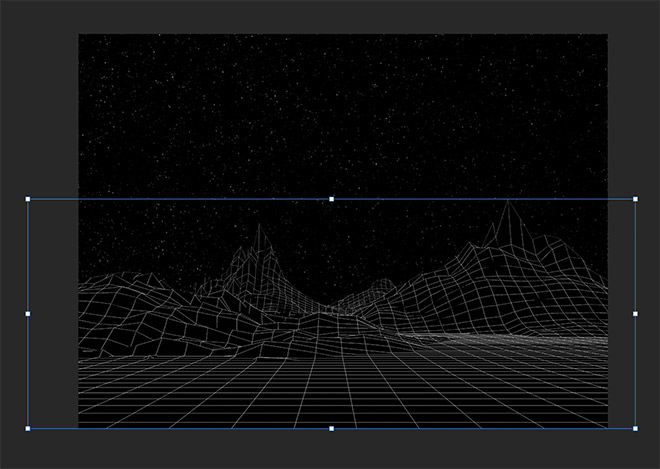660x469 pixels.
Task: Click gray pasteboard right of canvas, above transform box
Action: click(x=632, y=110)
